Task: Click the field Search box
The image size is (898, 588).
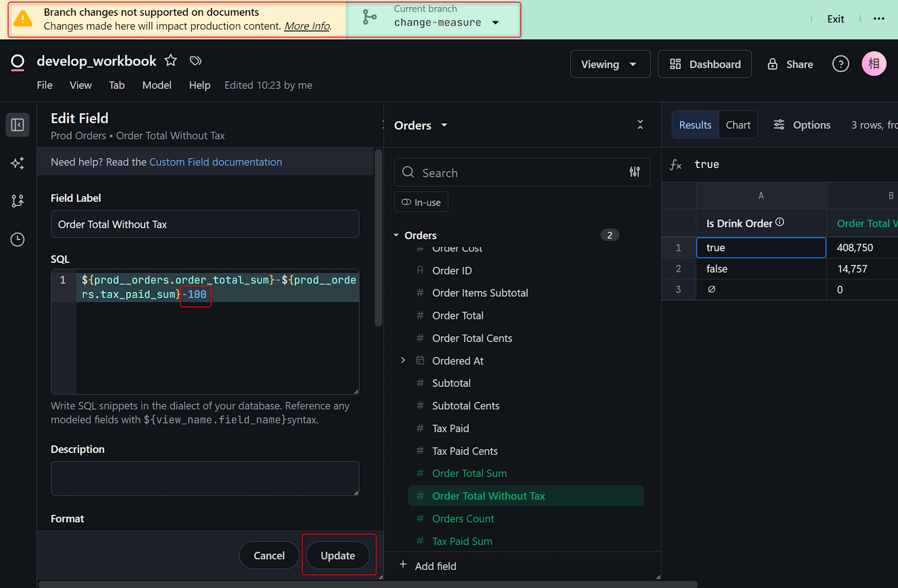Action: click(522, 172)
